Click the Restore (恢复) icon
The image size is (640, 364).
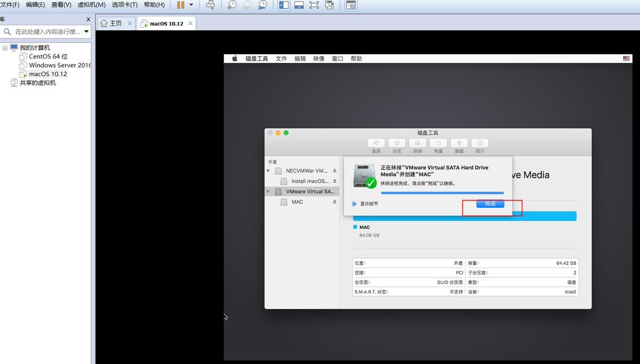pos(438,143)
